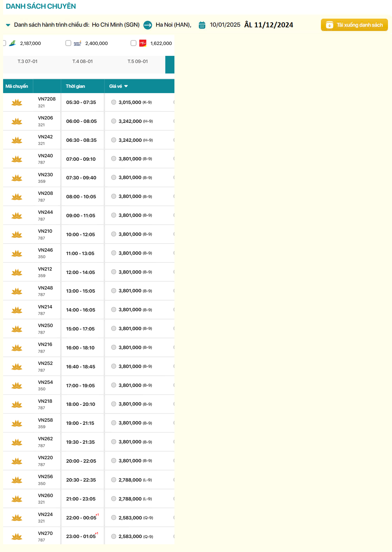Sort by Giá vé dropdown arrow
This screenshot has height=552, width=392.
point(126,86)
